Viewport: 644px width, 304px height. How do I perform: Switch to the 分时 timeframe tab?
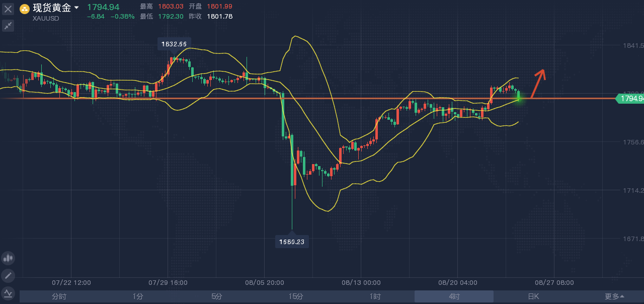coord(59,296)
